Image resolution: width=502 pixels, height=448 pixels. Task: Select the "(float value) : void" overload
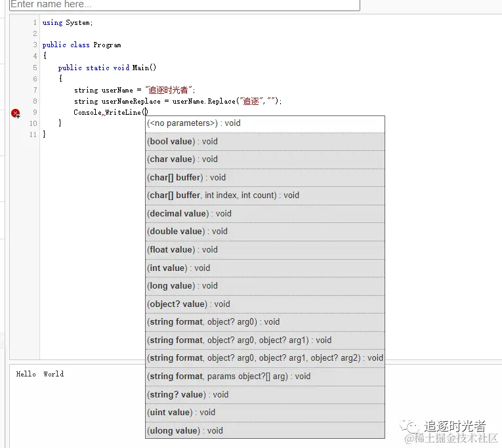pyautogui.click(x=265, y=250)
